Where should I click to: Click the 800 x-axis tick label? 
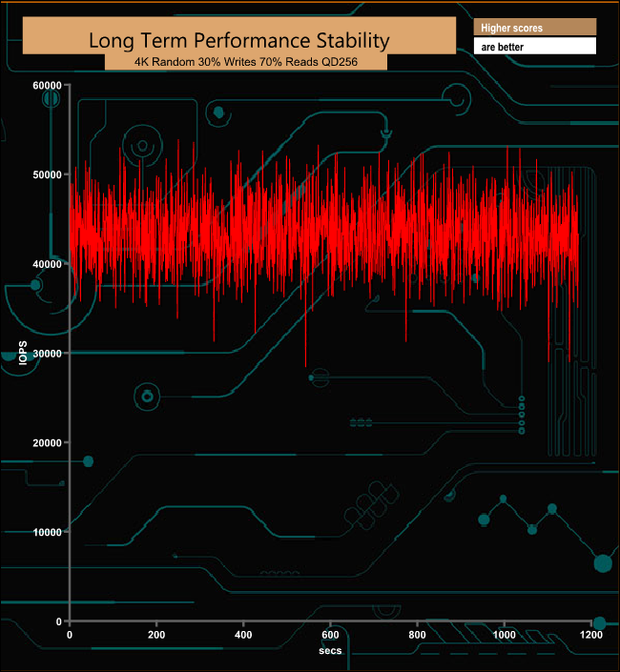point(417,635)
